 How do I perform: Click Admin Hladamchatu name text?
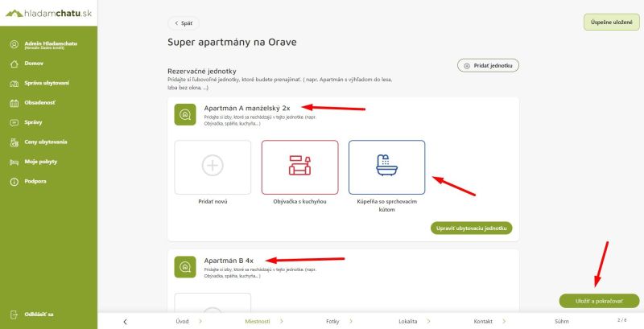pos(51,43)
